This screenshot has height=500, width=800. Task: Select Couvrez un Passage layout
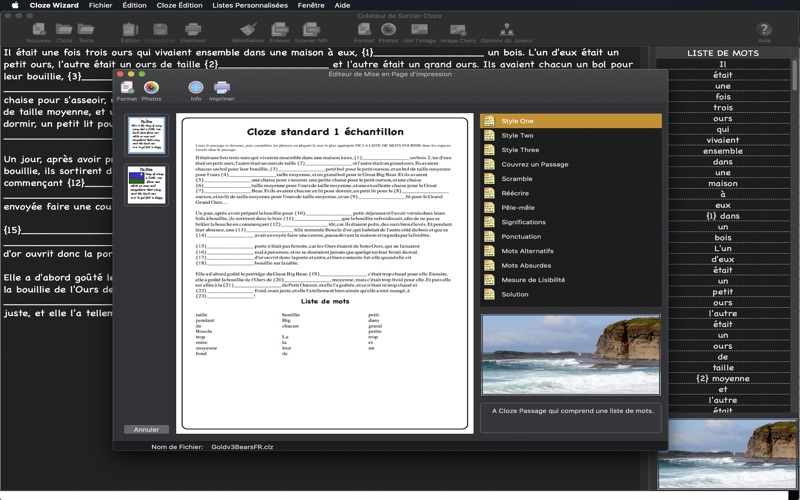coord(534,164)
